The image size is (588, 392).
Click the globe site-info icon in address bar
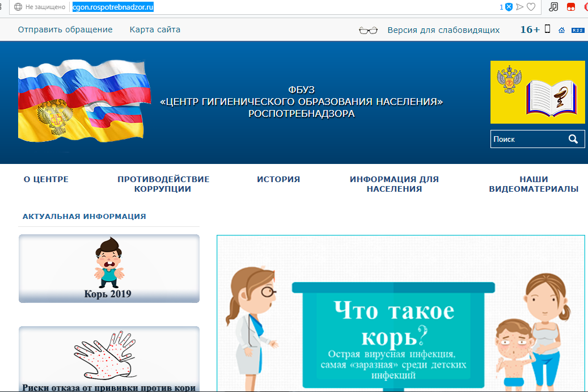[18, 7]
